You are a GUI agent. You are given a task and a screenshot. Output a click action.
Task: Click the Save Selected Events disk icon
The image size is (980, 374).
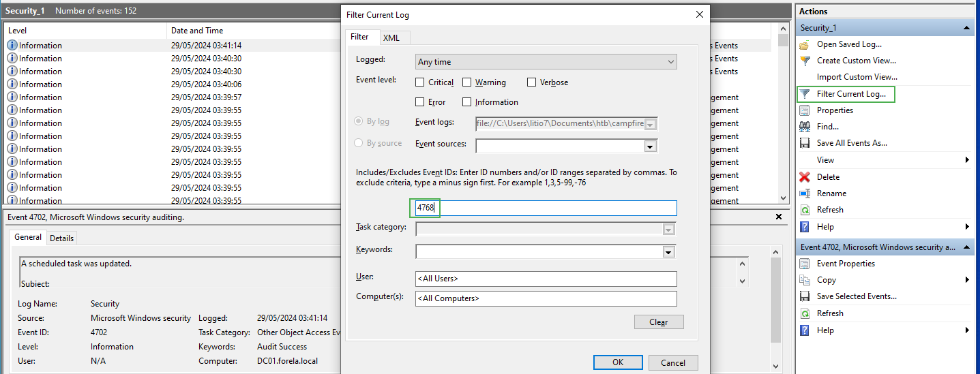coord(805,296)
